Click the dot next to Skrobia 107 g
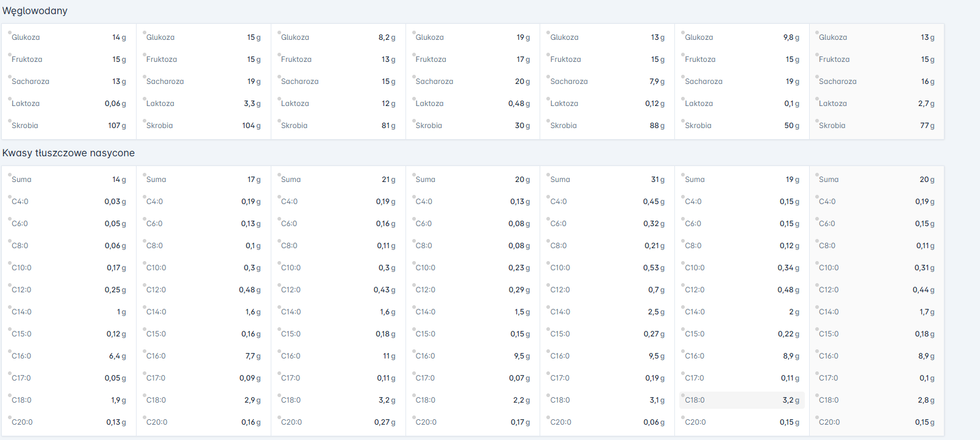 (x=10, y=121)
